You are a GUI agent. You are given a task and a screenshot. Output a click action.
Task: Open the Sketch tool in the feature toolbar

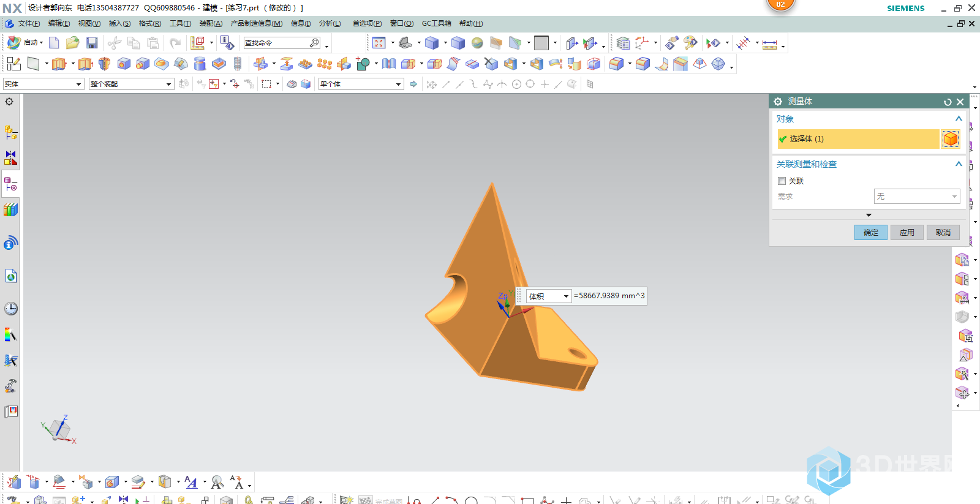click(x=14, y=64)
